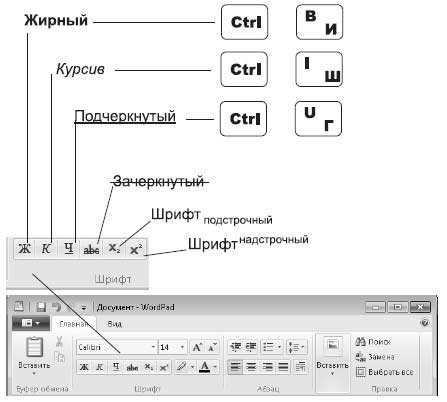Decrease the paragraph indent
This screenshot has height=402, width=447.
pos(235,347)
